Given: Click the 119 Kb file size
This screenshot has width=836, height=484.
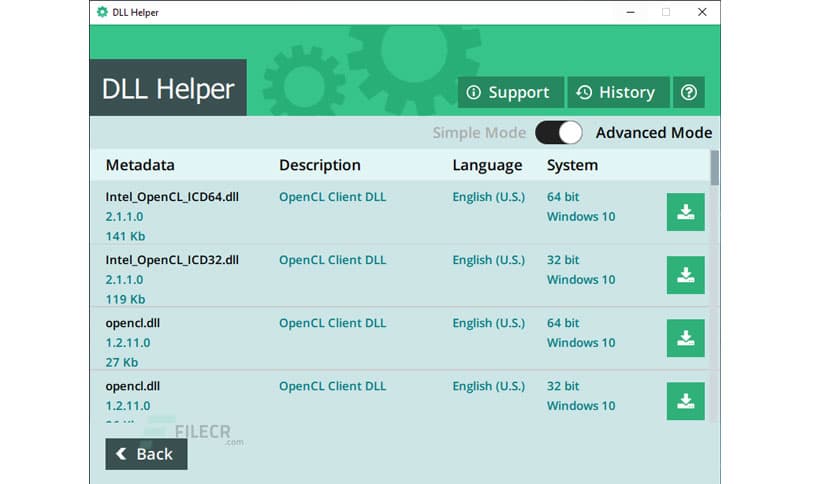Looking at the screenshot, I should click(125, 299).
